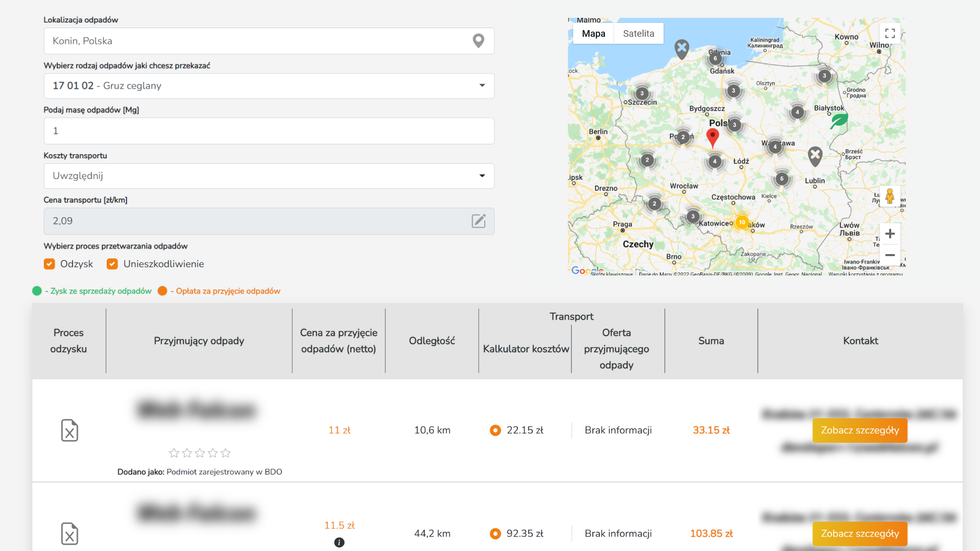980x551 pixels.
Task: Click the Street View pegman icon
Action: [x=890, y=196]
